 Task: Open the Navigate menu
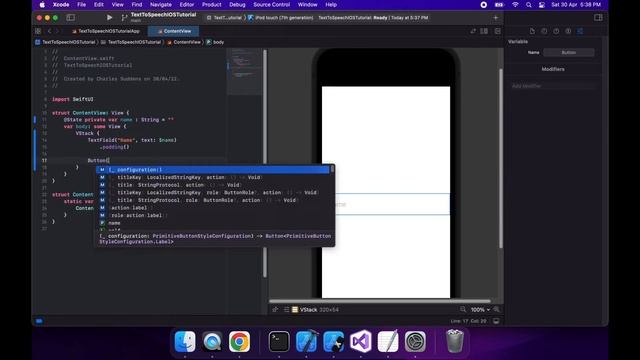[x=161, y=4]
